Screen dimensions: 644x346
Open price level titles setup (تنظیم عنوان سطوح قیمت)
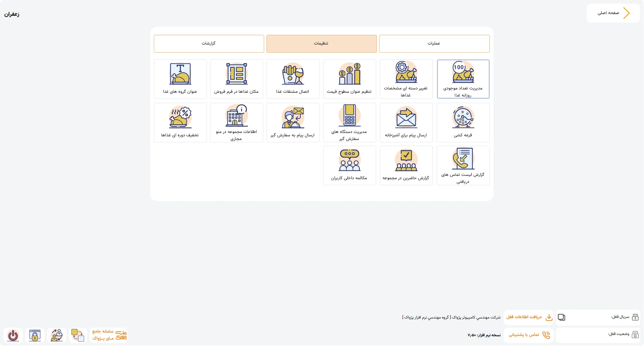[349, 79]
